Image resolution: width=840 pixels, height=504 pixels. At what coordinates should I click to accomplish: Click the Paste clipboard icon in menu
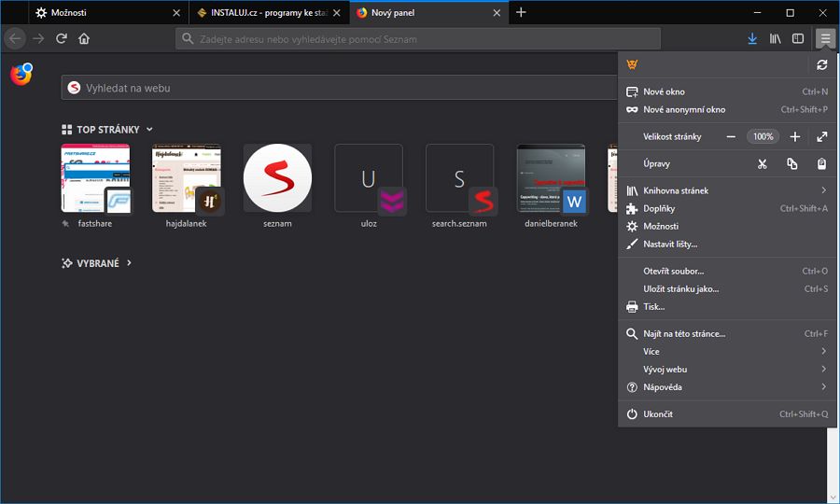[x=821, y=164]
